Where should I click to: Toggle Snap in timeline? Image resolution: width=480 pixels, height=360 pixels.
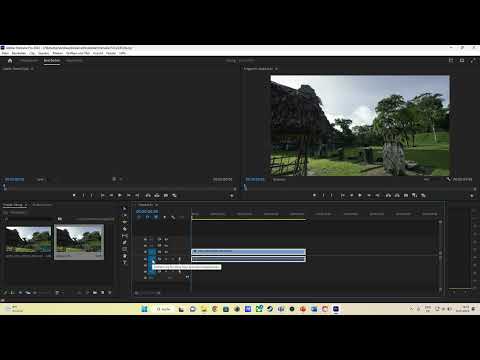tap(147, 217)
